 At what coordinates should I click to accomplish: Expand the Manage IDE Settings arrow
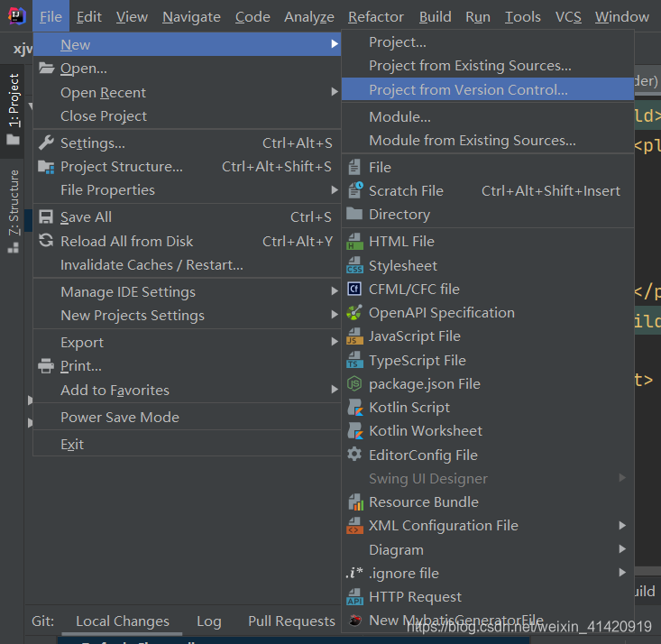click(335, 291)
